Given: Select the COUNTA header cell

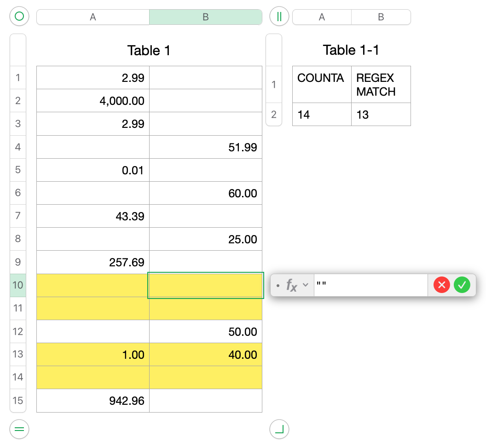Looking at the screenshot, I should tap(322, 84).
